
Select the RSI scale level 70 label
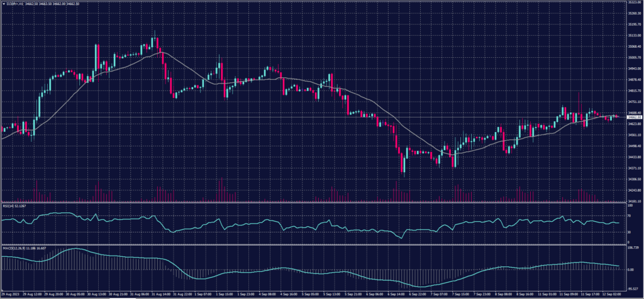(630, 215)
